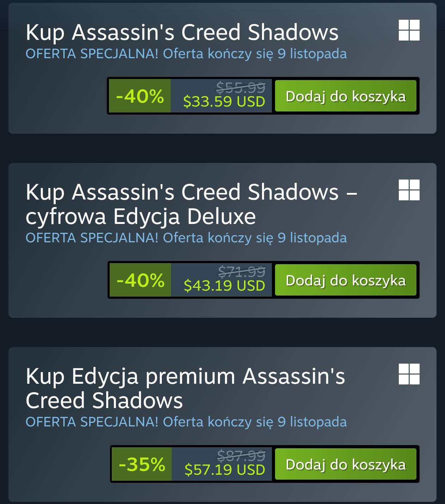Screen dimensions: 445x504
Task: Click the $33.59 USD discounted price
Action: pyautogui.click(x=224, y=102)
